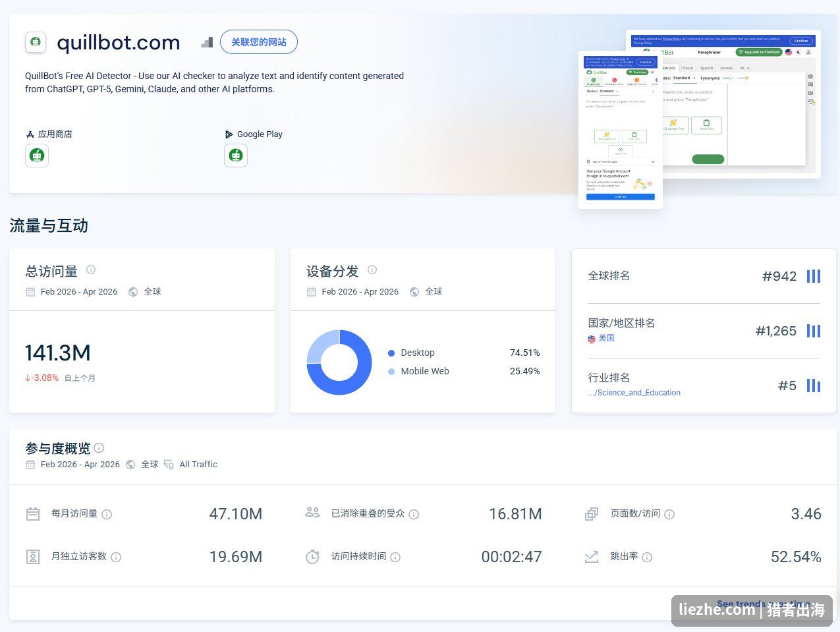Click the 25.49% Mobile Web share value

(524, 372)
